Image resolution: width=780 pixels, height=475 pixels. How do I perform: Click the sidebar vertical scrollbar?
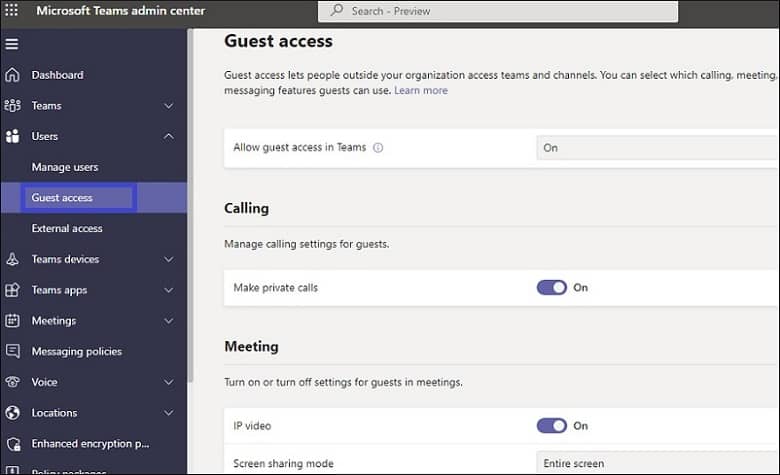190,205
